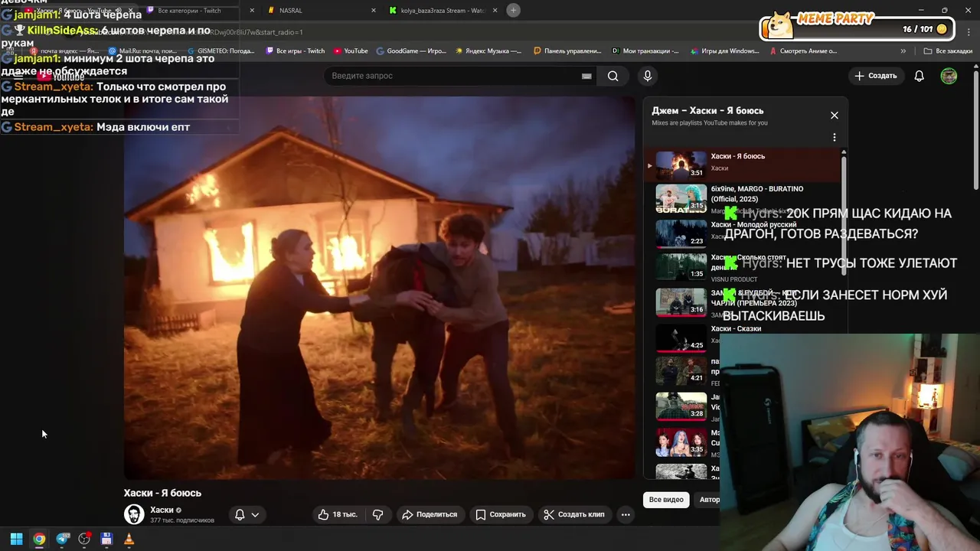Expand the bookmarks overflow chevron
980x551 pixels.
click(x=903, y=51)
